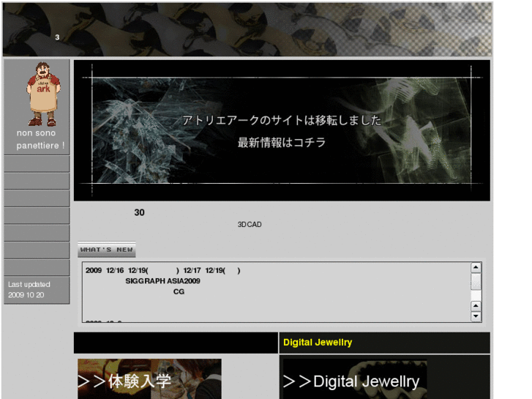Click the ark baker mascot image
This screenshot has width=532, height=399.
[43, 94]
